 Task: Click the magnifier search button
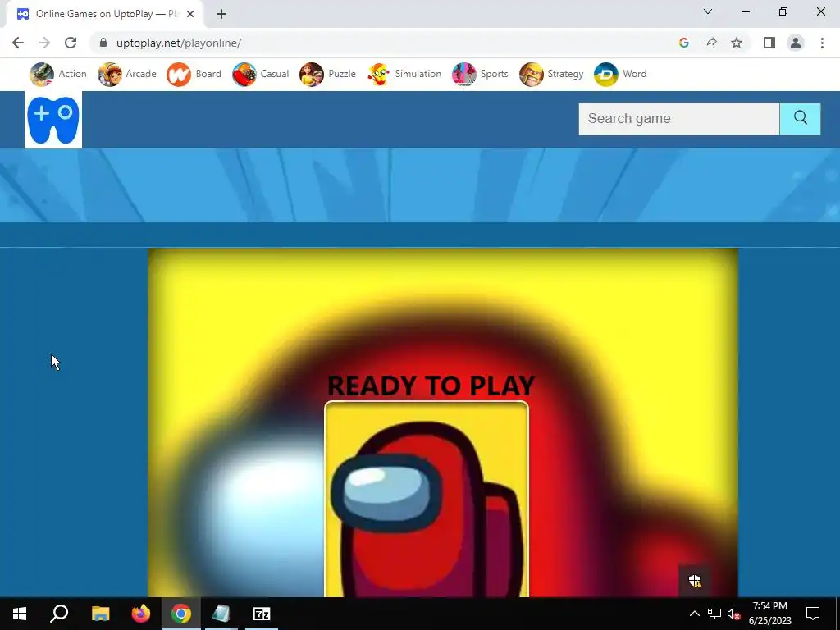tap(801, 118)
